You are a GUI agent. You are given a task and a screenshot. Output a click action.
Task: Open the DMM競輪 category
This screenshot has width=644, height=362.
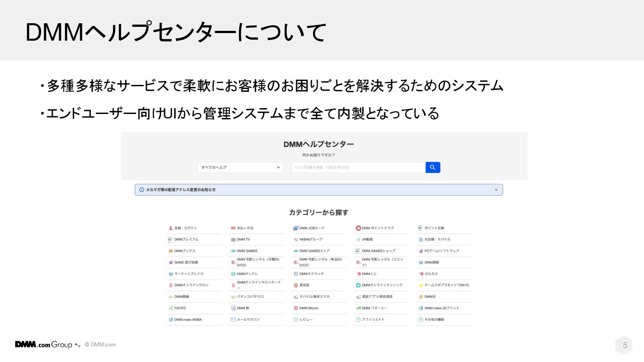pyautogui.click(x=194, y=296)
